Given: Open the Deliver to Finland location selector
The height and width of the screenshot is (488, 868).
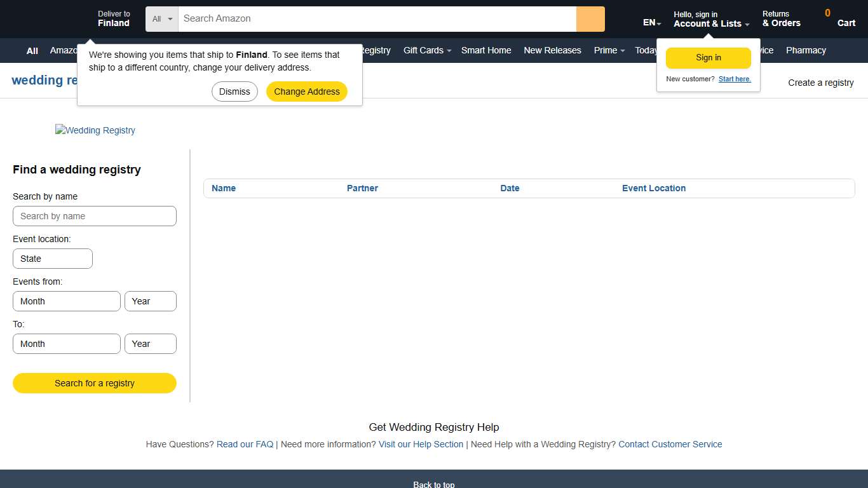Looking at the screenshot, I should (113, 18).
